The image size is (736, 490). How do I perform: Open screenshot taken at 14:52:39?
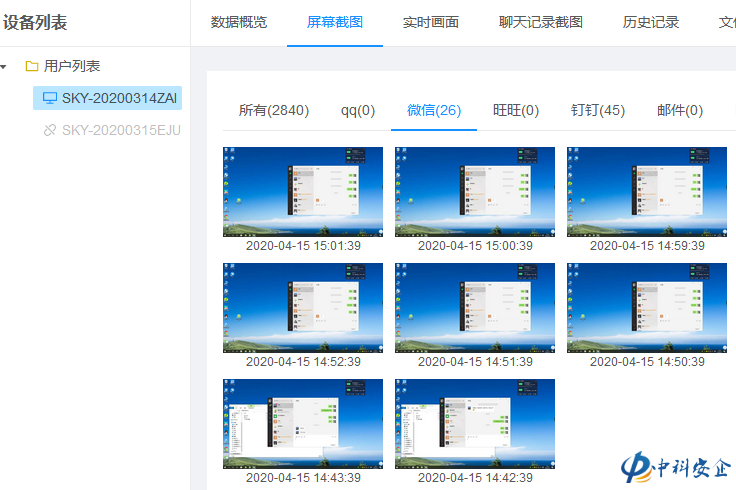coord(303,308)
